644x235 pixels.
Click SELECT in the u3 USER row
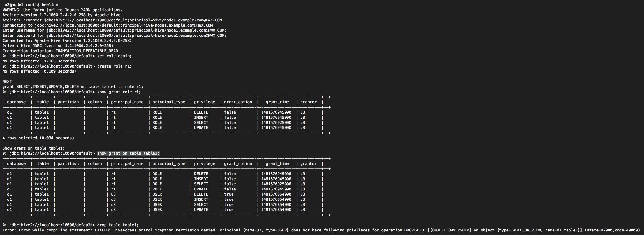pos(201,205)
